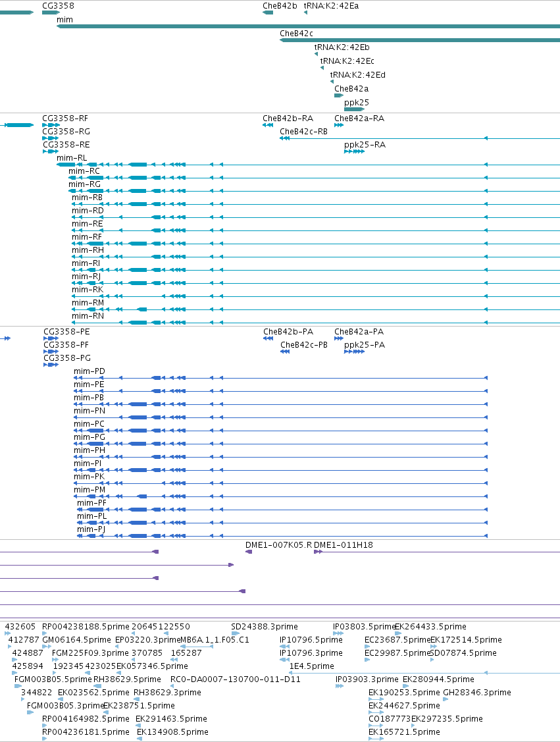Click the mim-RN transcript label

point(88,315)
